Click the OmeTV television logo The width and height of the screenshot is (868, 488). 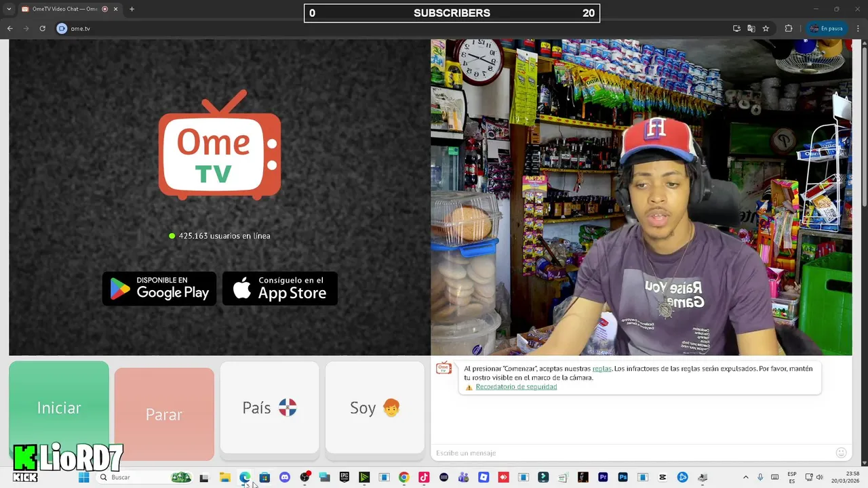[x=220, y=145]
